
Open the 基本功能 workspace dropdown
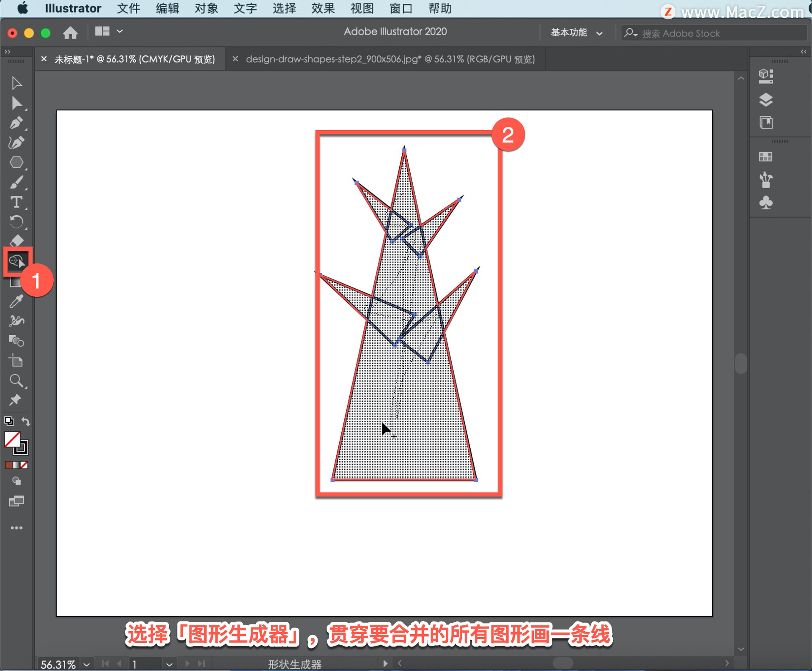point(576,33)
